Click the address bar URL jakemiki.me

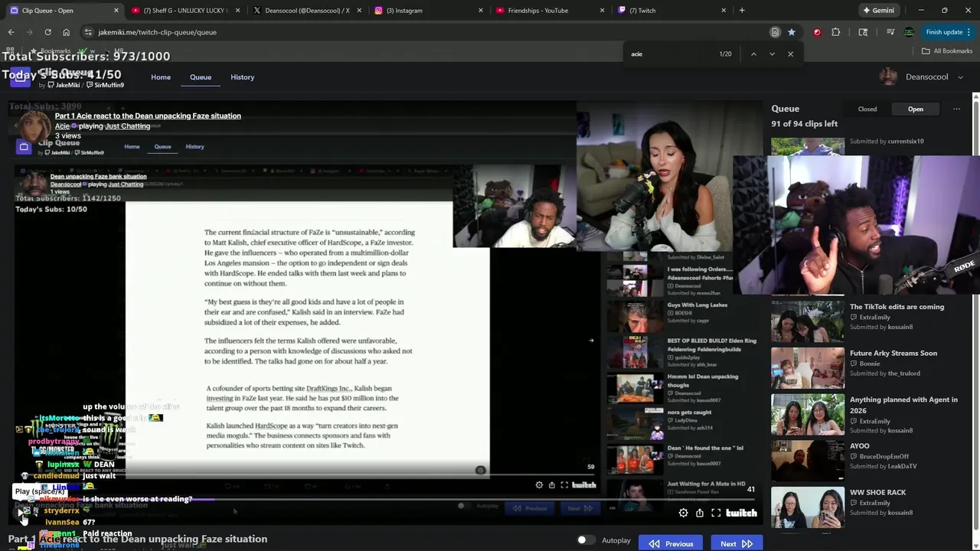(x=157, y=32)
